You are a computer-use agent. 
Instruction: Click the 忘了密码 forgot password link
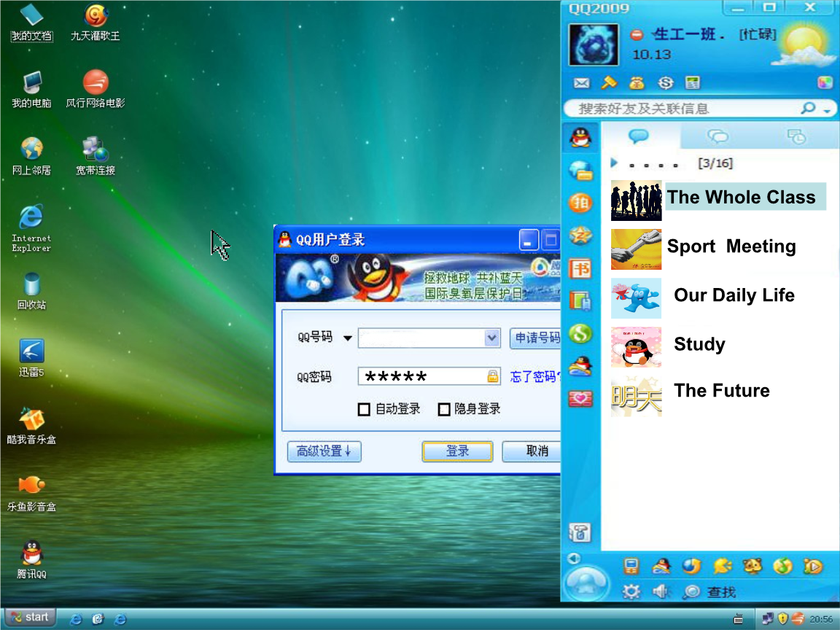click(x=534, y=377)
